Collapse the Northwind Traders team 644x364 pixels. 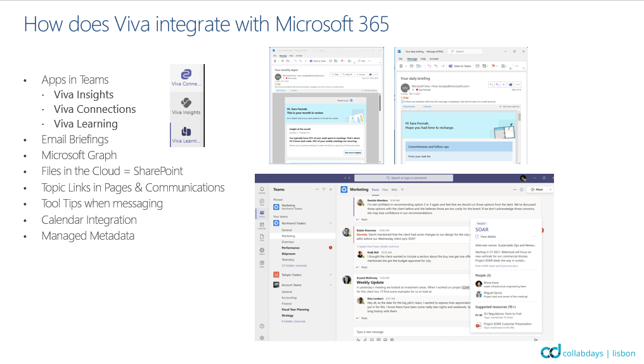pos(331,223)
